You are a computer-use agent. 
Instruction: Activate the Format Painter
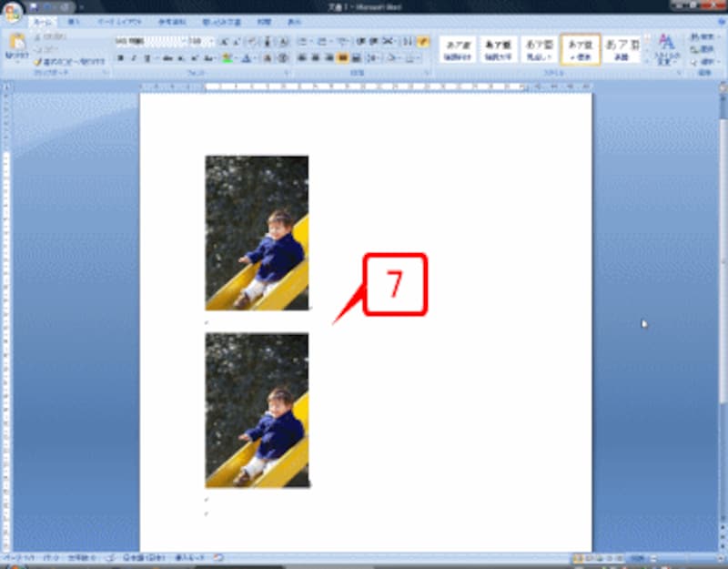coord(69,62)
